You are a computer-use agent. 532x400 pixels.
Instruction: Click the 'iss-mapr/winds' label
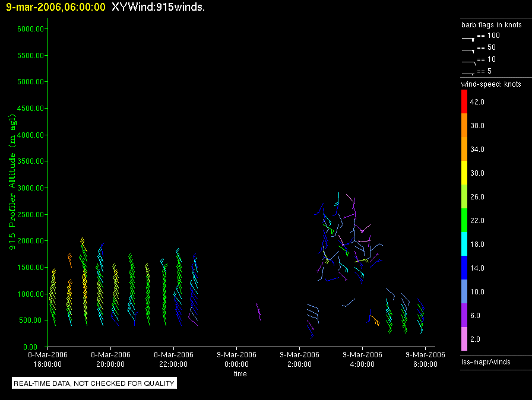[x=486, y=361]
